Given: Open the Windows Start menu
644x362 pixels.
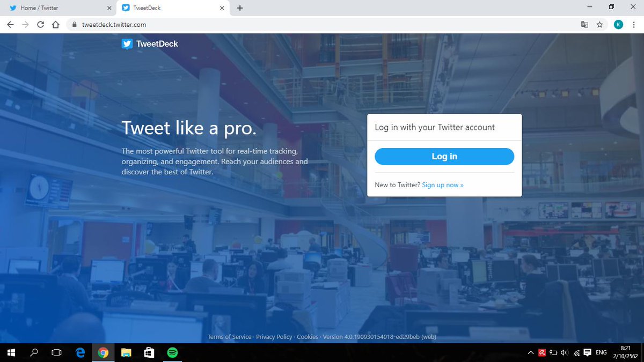Looking at the screenshot, I should (11, 352).
